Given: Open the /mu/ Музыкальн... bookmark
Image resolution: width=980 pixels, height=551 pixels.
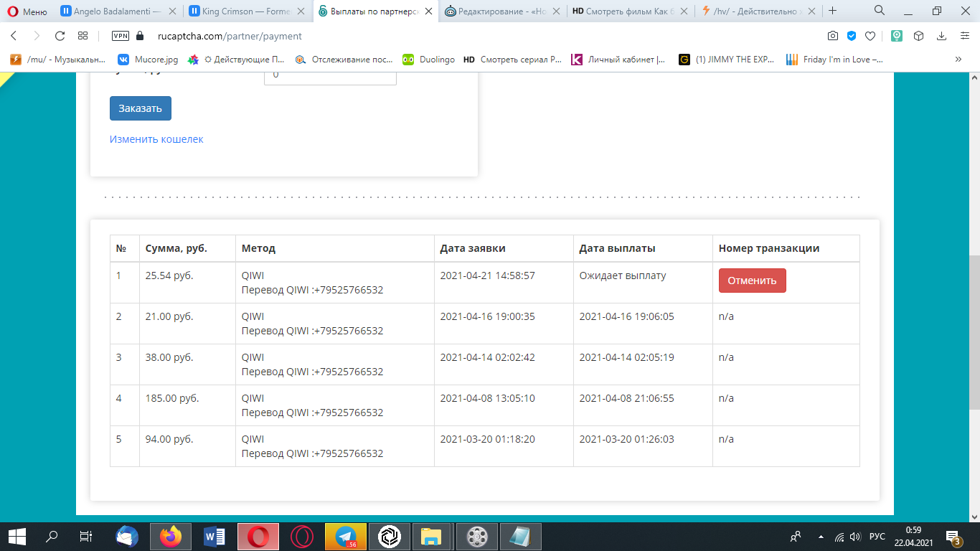Looking at the screenshot, I should coord(57,60).
